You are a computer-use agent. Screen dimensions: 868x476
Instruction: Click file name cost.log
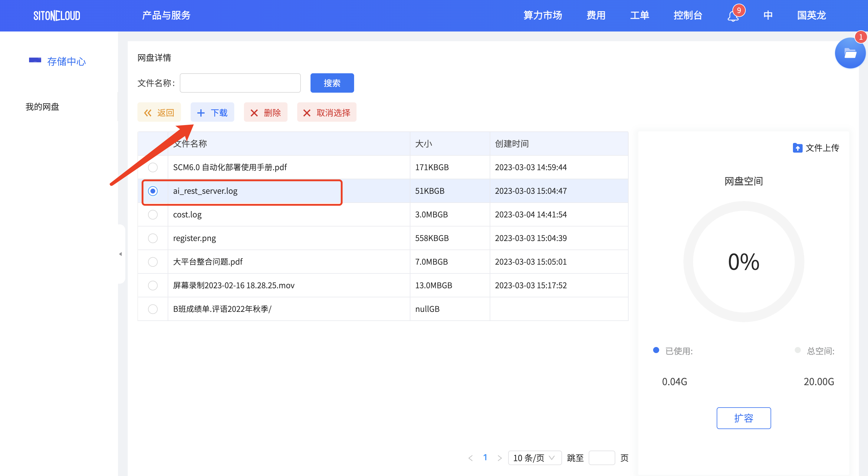187,214
